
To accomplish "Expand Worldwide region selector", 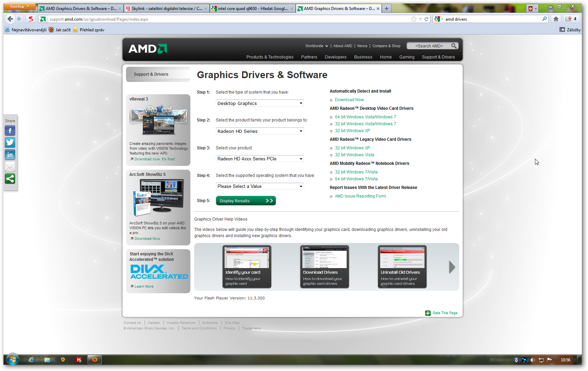I will tap(316, 46).
